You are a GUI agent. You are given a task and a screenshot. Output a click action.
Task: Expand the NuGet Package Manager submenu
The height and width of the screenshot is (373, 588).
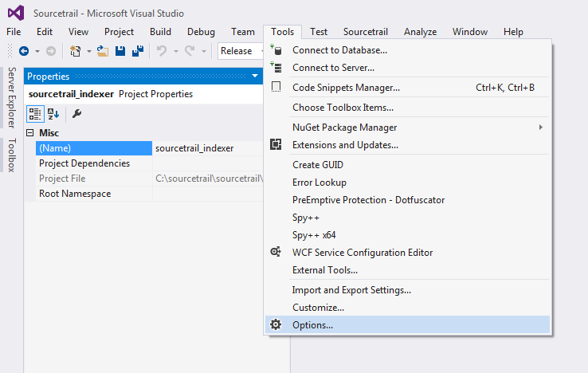coord(540,128)
